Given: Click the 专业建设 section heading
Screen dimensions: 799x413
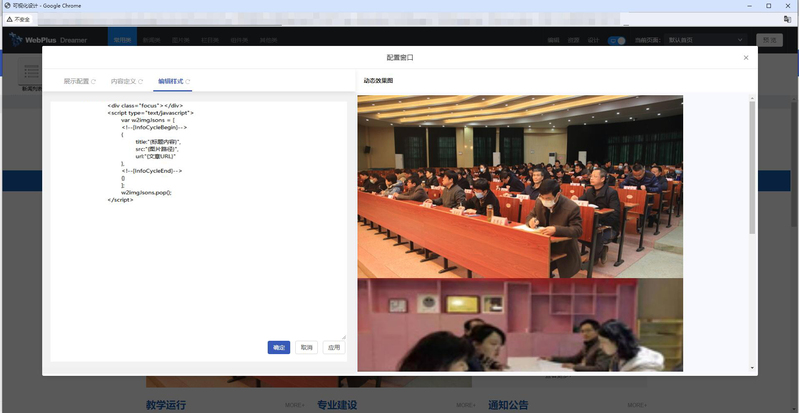Looking at the screenshot, I should [x=337, y=405].
